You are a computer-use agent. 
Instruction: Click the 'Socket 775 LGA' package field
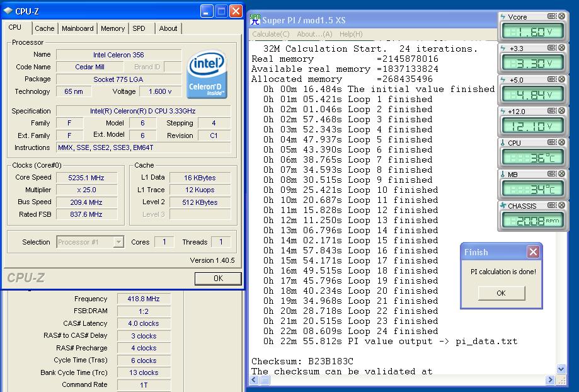coord(118,79)
